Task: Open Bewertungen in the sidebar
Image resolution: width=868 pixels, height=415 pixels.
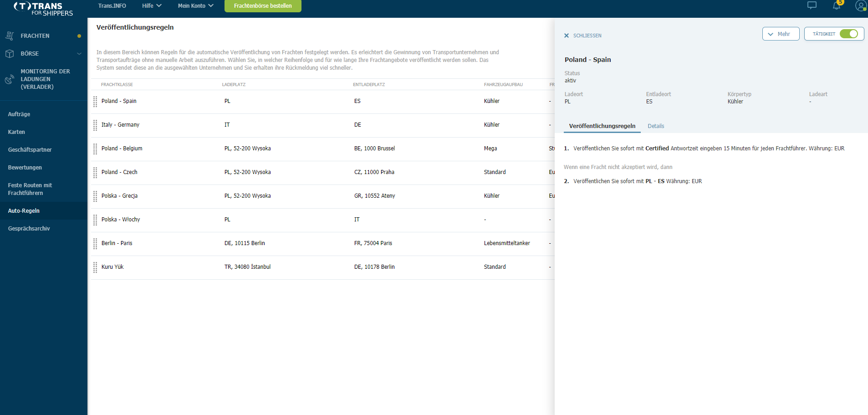Action: (x=25, y=168)
